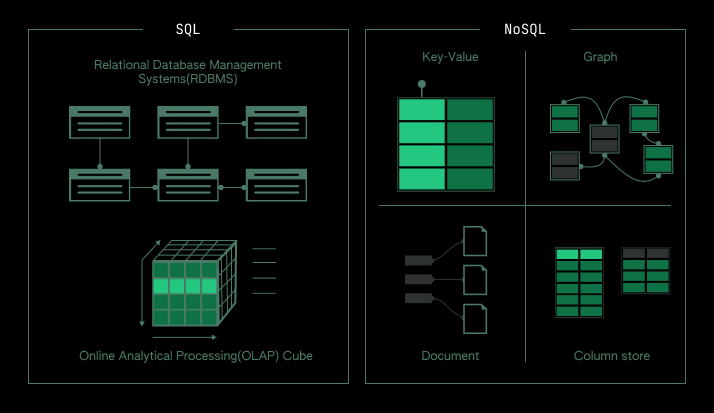
Task: Click the middle gray key bar in Document diagram
Action: coord(419,279)
